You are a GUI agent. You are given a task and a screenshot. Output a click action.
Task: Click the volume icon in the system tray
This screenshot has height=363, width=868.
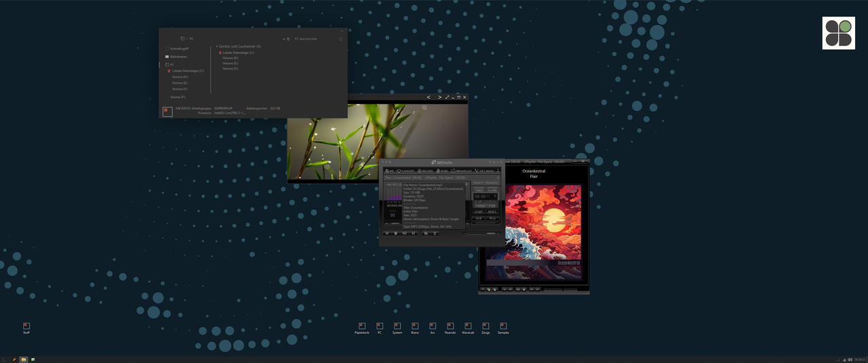[850, 360]
